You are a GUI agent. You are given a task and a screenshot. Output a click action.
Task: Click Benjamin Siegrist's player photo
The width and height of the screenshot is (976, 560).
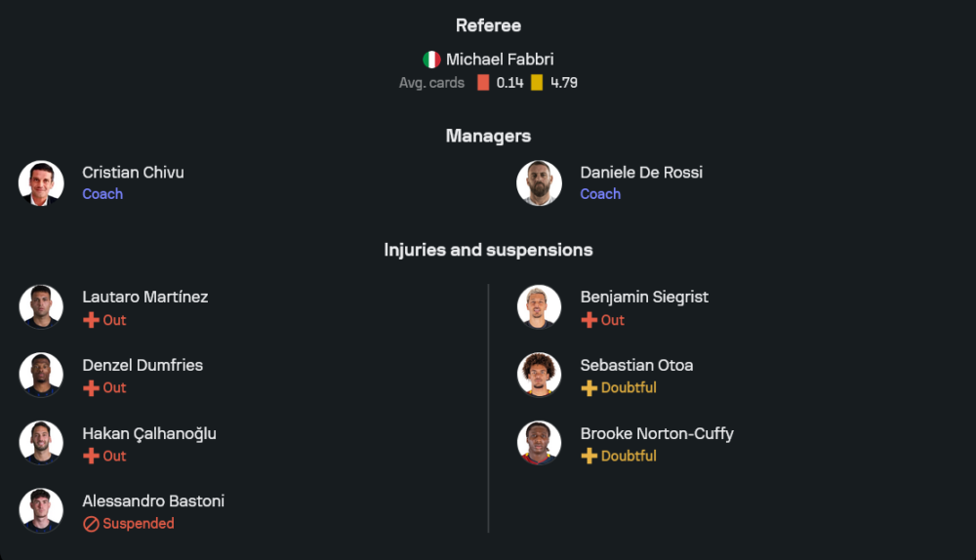point(539,307)
